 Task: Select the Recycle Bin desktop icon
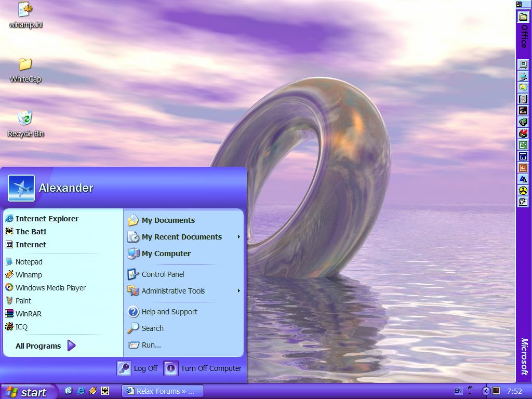pyautogui.click(x=25, y=124)
